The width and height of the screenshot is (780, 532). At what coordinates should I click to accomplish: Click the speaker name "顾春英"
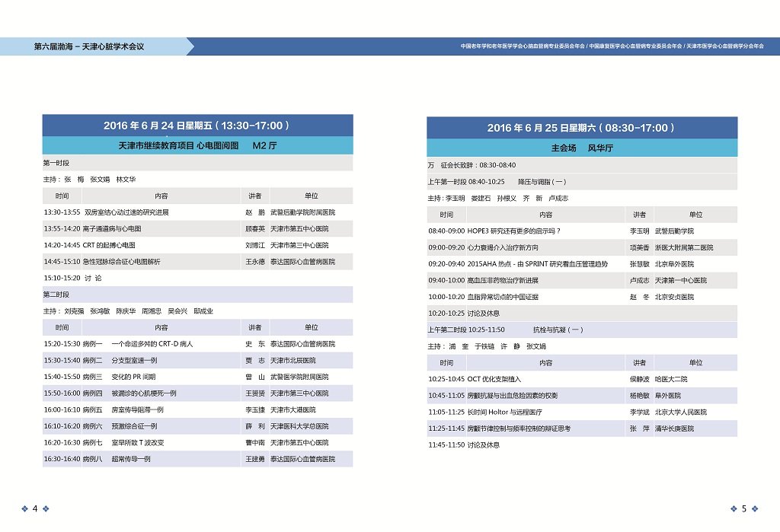click(255, 229)
